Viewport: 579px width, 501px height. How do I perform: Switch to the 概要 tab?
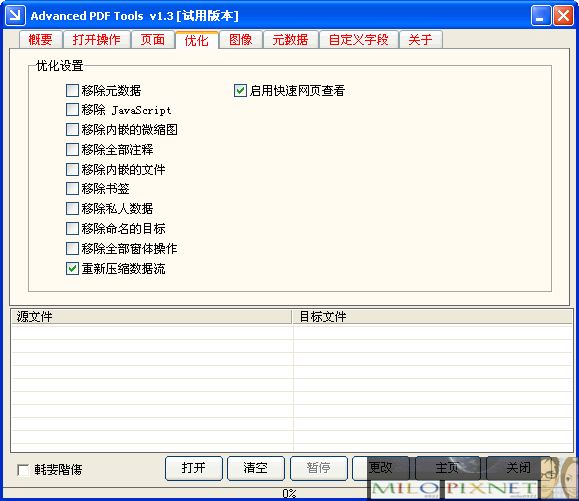click(x=40, y=40)
